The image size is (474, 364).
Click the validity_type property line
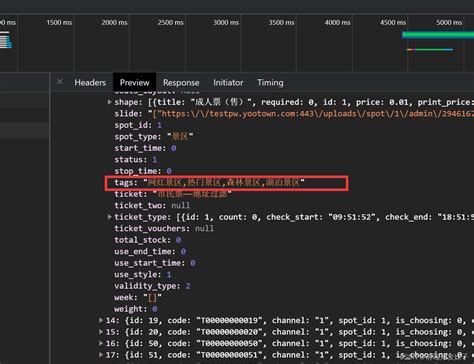pyautogui.click(x=152, y=286)
